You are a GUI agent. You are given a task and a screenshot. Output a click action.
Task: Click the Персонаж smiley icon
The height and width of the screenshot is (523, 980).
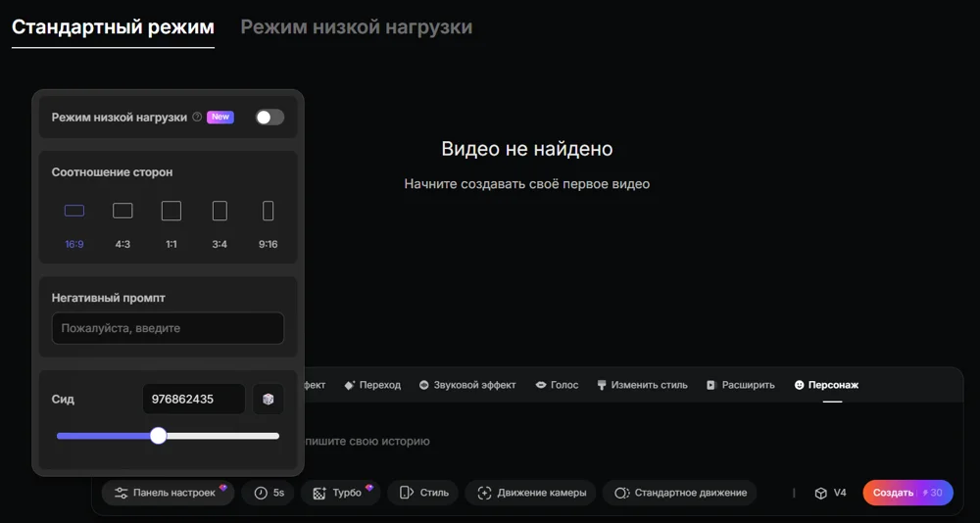pyautogui.click(x=799, y=386)
